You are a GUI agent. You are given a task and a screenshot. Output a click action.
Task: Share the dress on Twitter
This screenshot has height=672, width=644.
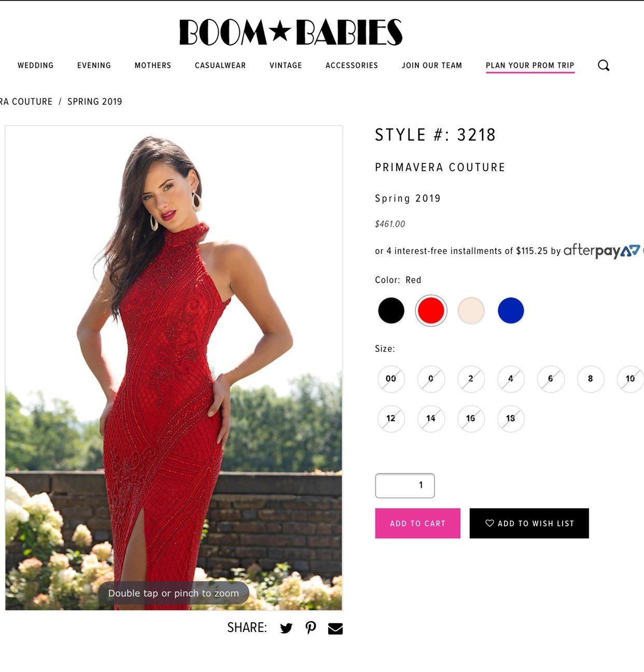pos(286,628)
